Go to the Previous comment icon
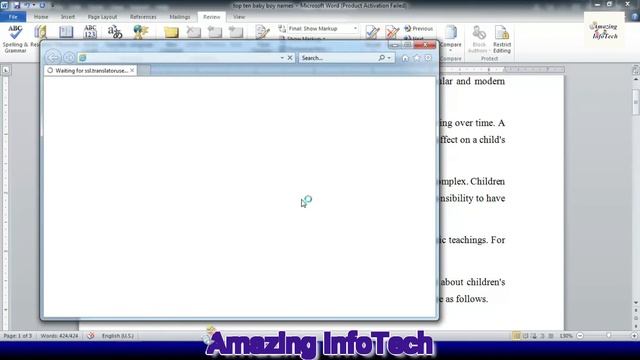This screenshot has height=360, width=640. (214, 32)
